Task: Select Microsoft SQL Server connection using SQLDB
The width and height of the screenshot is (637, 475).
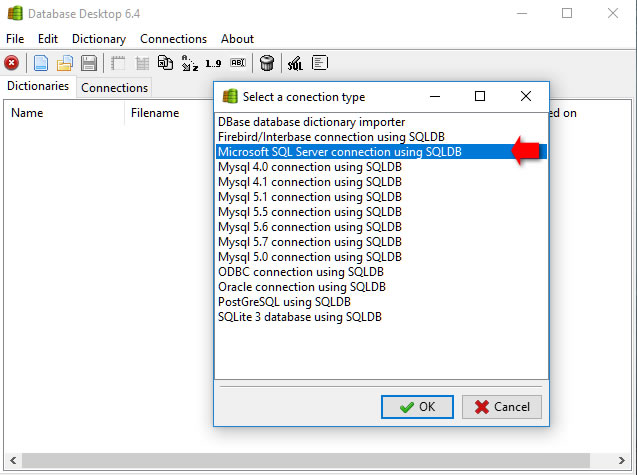Action: pyautogui.click(x=381, y=152)
